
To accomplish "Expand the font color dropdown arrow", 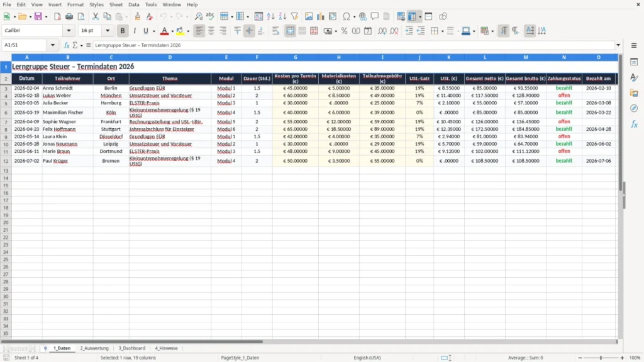I will coord(172,31).
